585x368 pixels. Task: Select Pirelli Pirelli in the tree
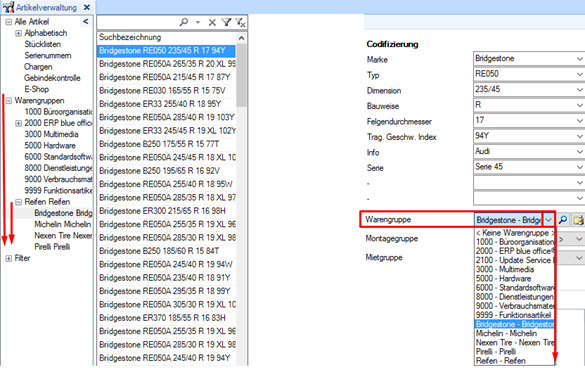[x=52, y=247]
